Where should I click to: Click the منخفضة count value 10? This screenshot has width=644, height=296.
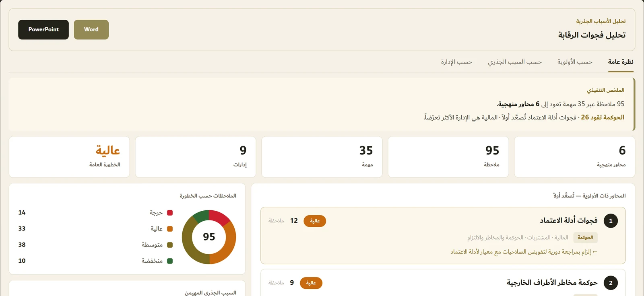(x=22, y=261)
